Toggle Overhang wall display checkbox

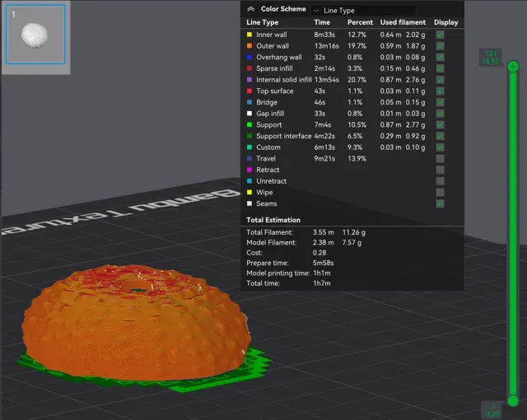tap(440, 57)
